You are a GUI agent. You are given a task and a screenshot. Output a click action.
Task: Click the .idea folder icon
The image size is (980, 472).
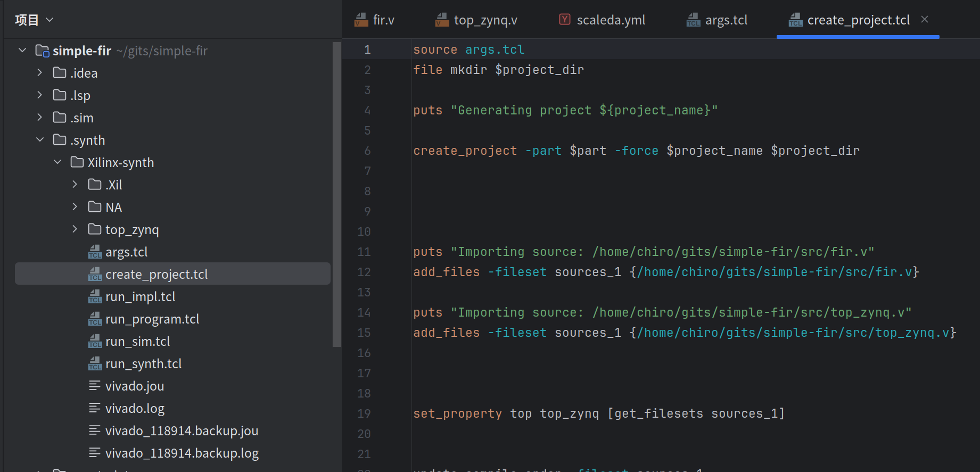60,72
